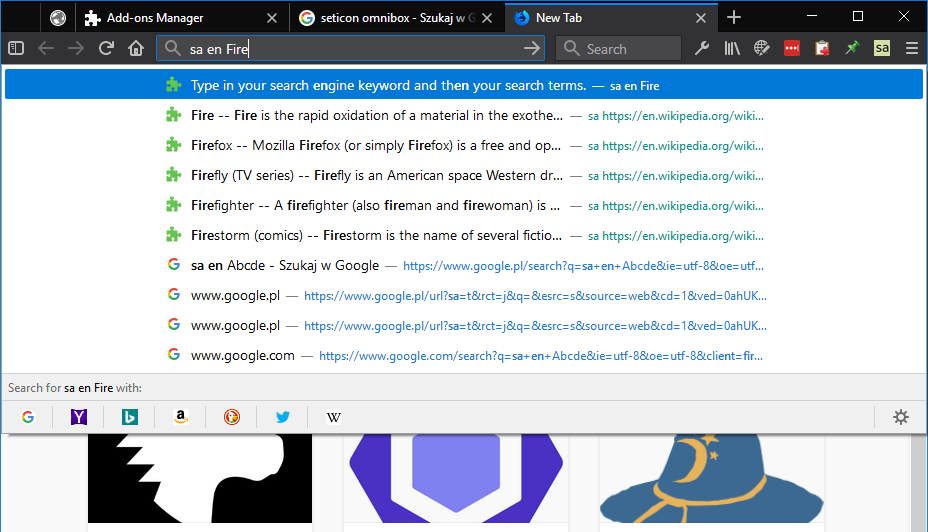Open search settings gear icon
928x532 pixels.
[901, 417]
